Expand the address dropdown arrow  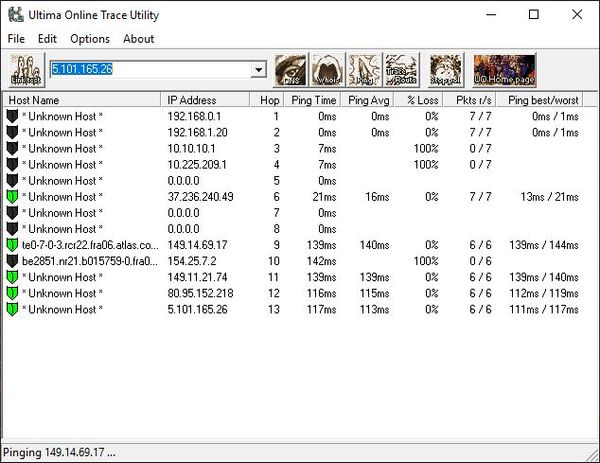259,70
